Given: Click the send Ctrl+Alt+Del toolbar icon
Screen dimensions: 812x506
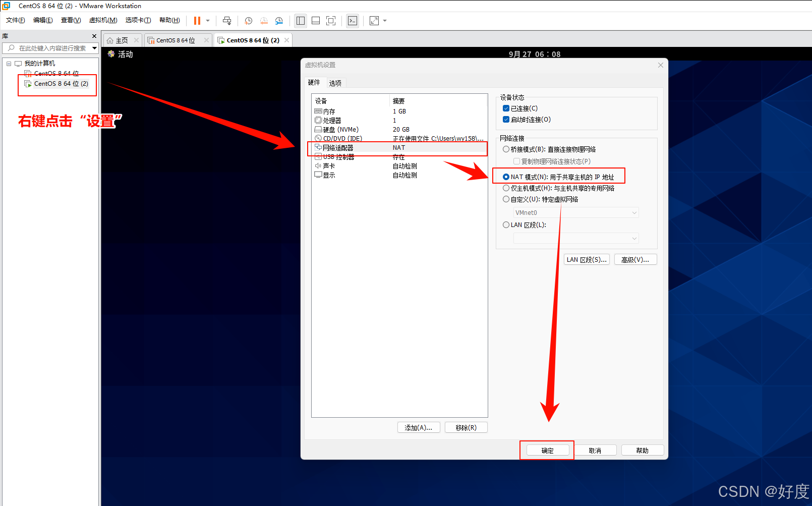Looking at the screenshot, I should coord(227,21).
